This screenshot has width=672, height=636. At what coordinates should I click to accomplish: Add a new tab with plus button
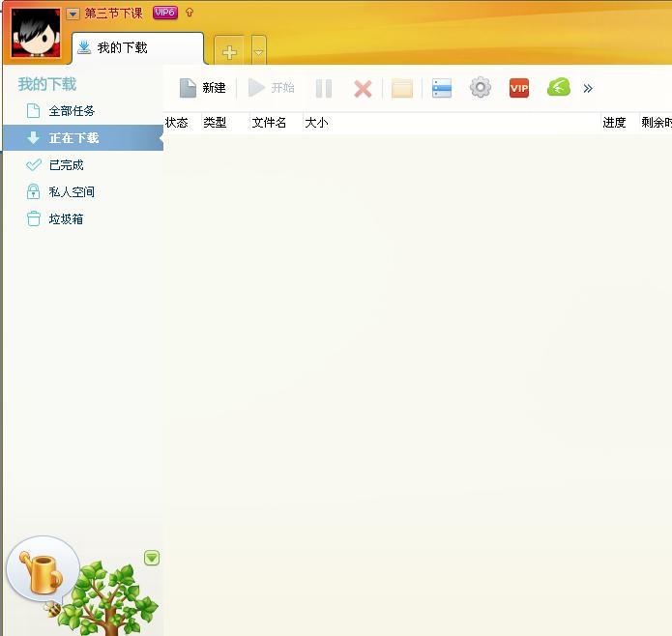click(x=230, y=52)
